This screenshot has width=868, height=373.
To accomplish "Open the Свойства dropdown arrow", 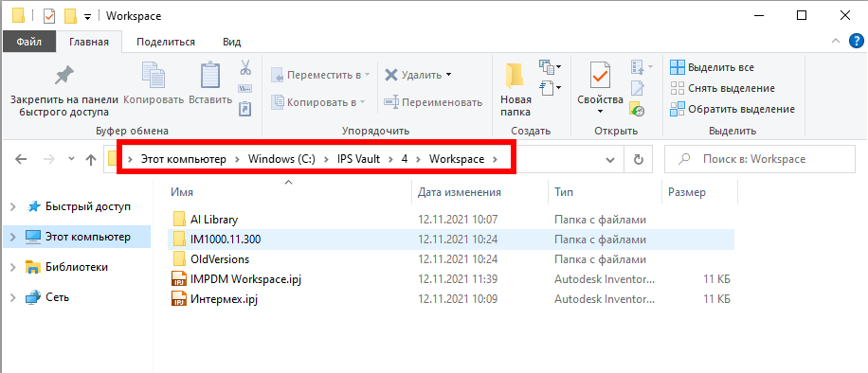I will [600, 112].
